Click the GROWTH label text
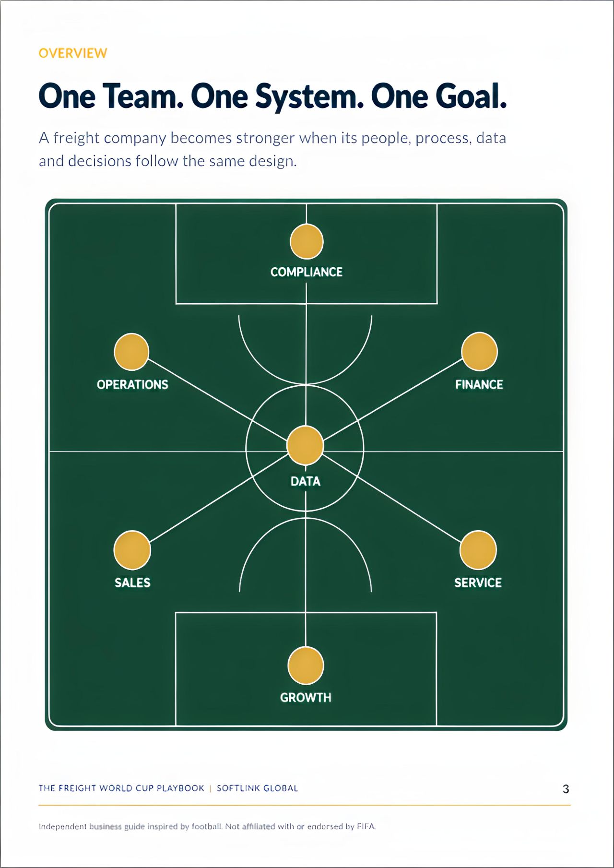614x868 pixels. click(306, 698)
